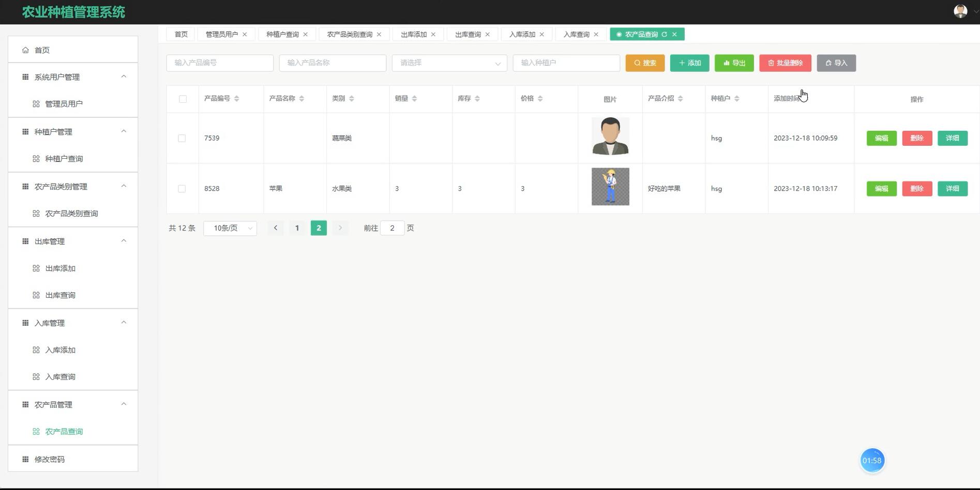
Task: Select the checkbox for product 7539
Action: [182, 138]
